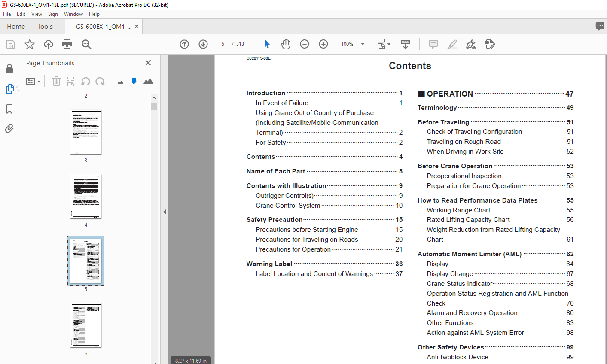Activate the Hand pan tool

point(286,44)
